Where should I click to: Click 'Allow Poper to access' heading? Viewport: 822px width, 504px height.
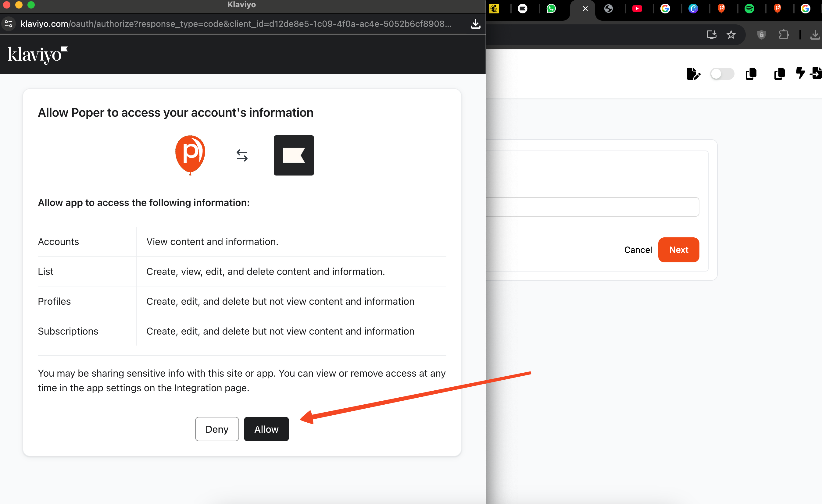coord(176,113)
